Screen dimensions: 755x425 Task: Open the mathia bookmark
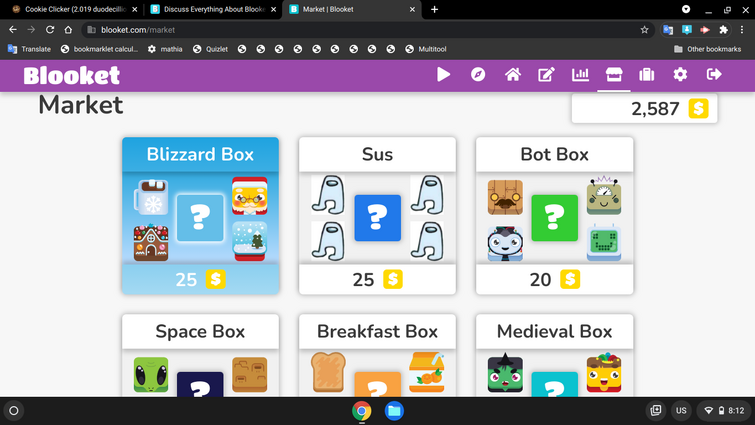point(165,49)
